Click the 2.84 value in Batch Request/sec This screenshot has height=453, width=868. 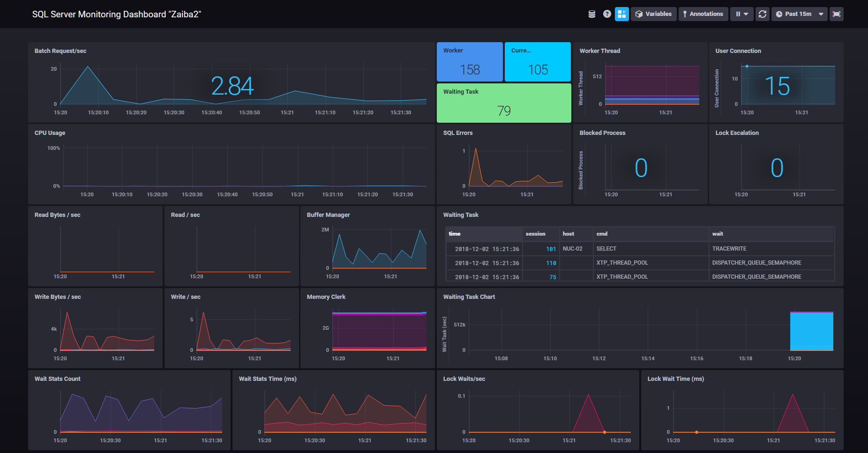(x=232, y=86)
